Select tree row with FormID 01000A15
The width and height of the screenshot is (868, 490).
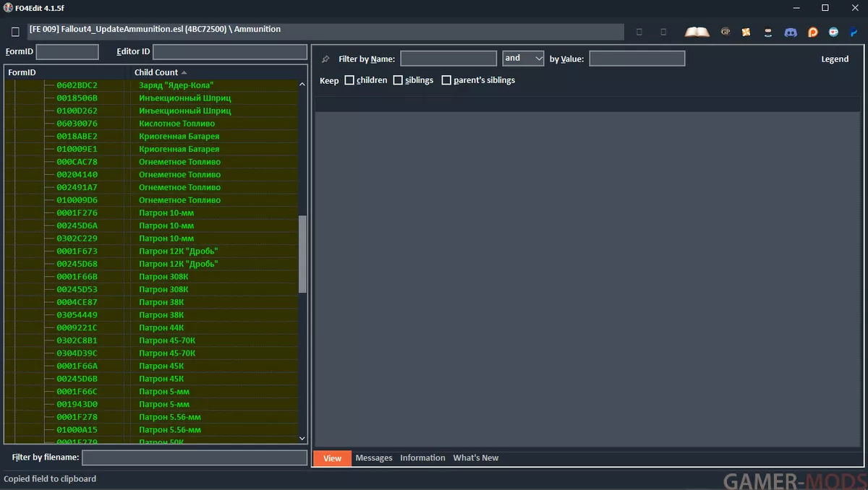coord(151,430)
